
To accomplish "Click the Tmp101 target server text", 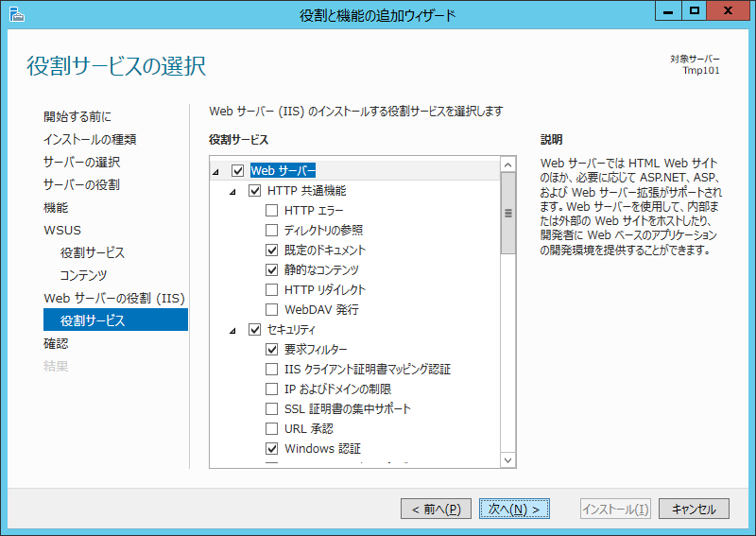I will point(701,71).
